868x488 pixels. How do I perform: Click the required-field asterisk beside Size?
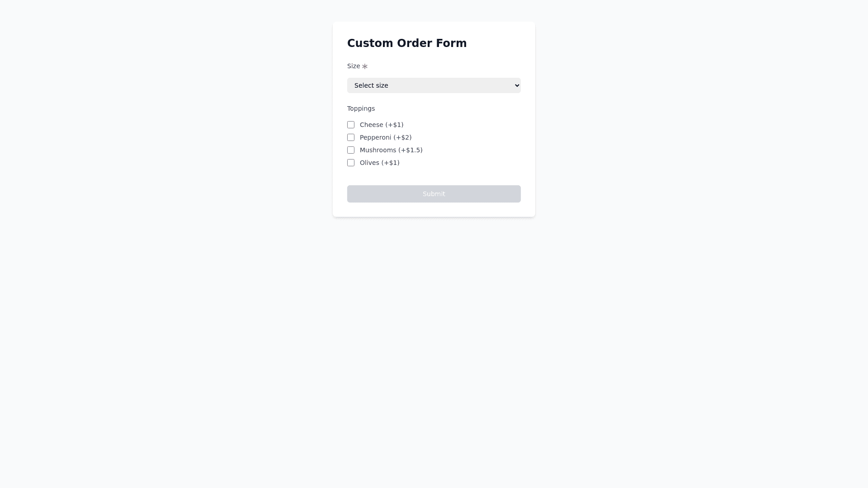[x=364, y=66]
